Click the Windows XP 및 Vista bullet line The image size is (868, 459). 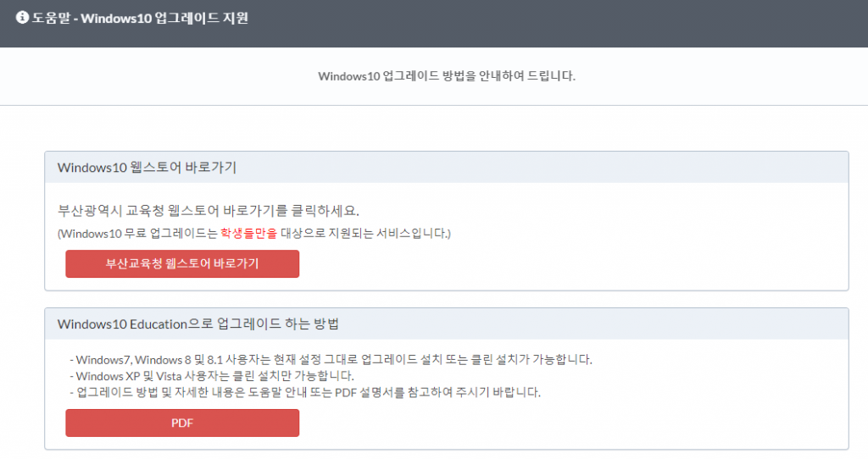(x=212, y=375)
